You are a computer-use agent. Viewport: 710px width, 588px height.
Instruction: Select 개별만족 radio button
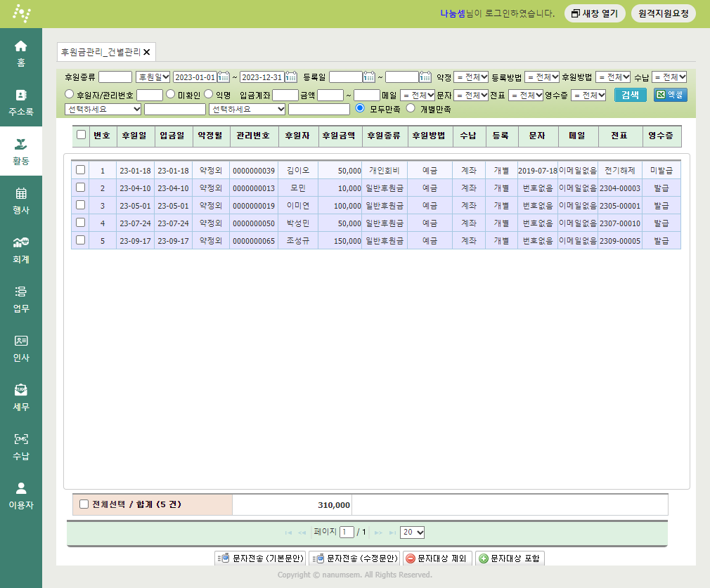[411, 108]
